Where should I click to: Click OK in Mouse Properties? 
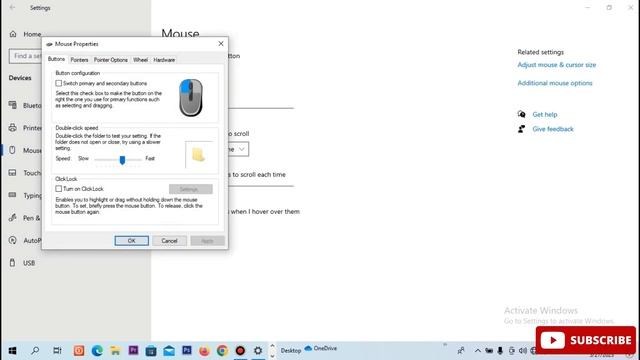click(131, 241)
